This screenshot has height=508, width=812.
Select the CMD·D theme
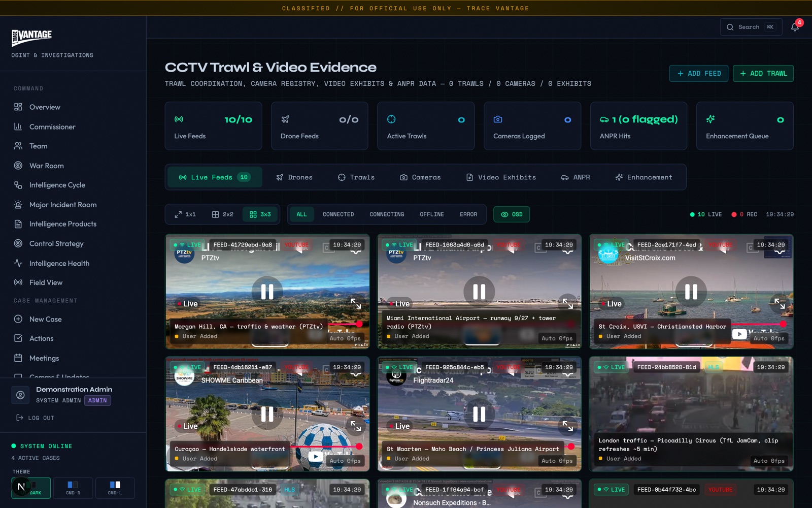point(73,488)
